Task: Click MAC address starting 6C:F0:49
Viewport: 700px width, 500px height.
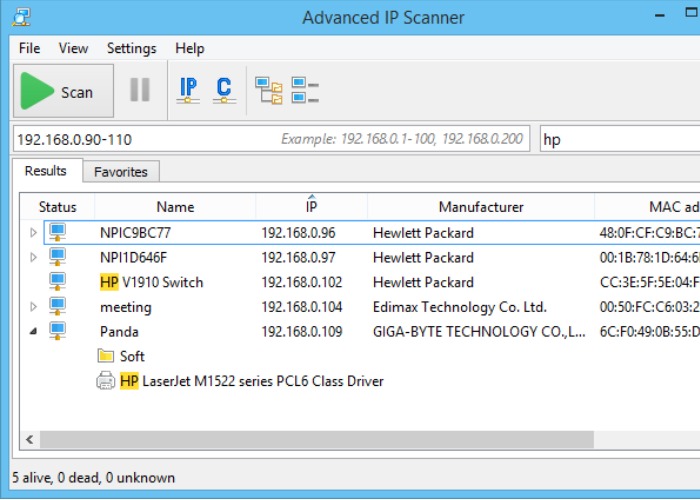Action: coord(650,332)
